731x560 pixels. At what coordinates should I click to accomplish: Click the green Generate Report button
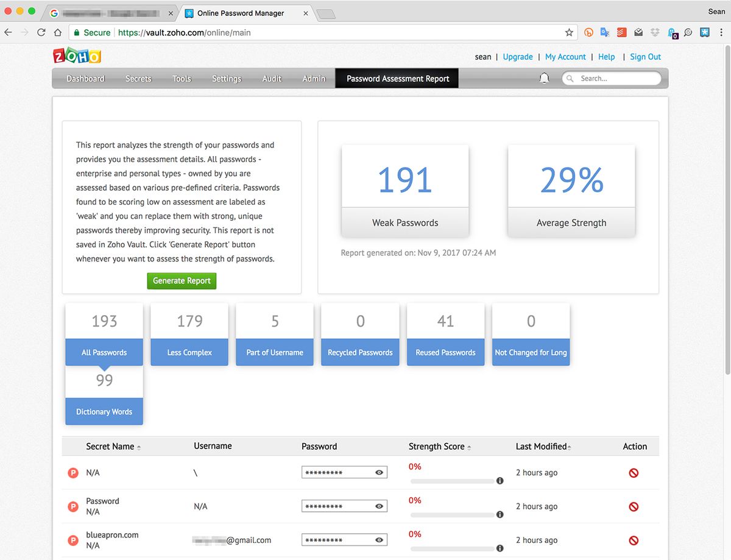[x=182, y=281]
